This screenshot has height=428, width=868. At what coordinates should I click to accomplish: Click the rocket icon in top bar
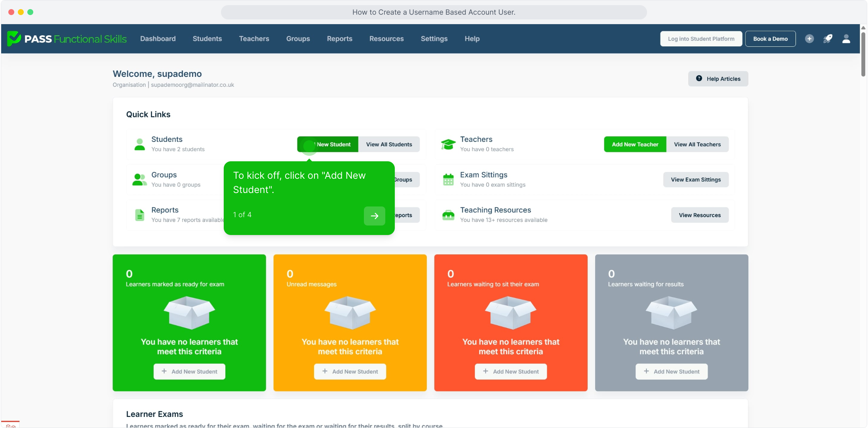click(x=828, y=39)
